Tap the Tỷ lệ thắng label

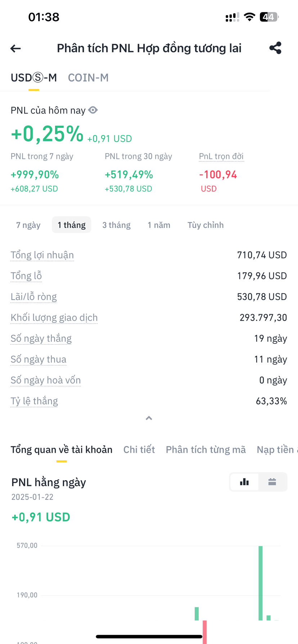point(34,401)
